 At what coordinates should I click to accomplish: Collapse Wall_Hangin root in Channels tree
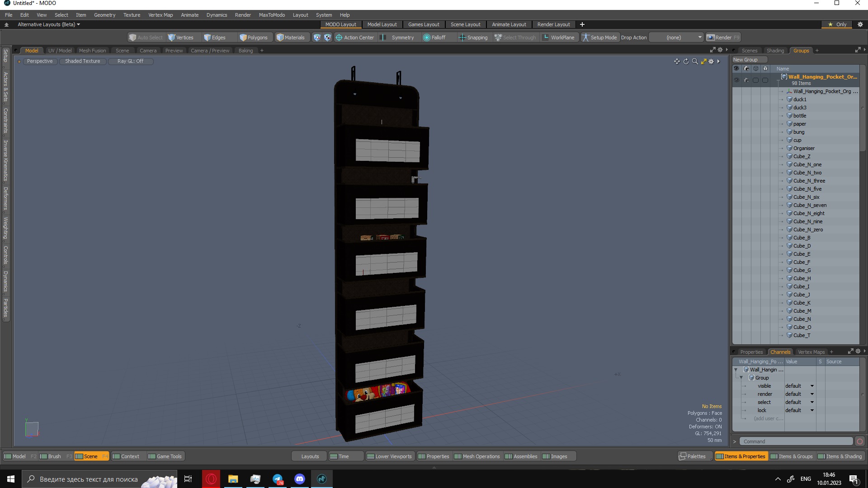pos(736,370)
